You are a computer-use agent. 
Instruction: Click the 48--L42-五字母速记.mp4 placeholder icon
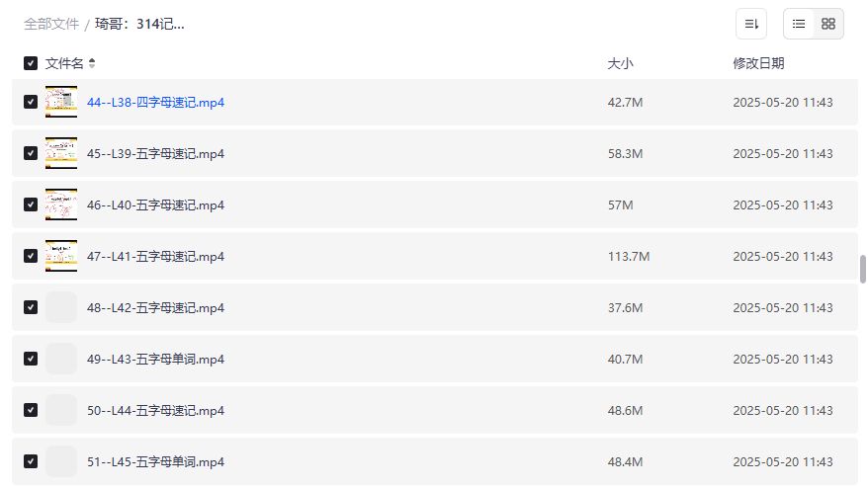pos(61,307)
